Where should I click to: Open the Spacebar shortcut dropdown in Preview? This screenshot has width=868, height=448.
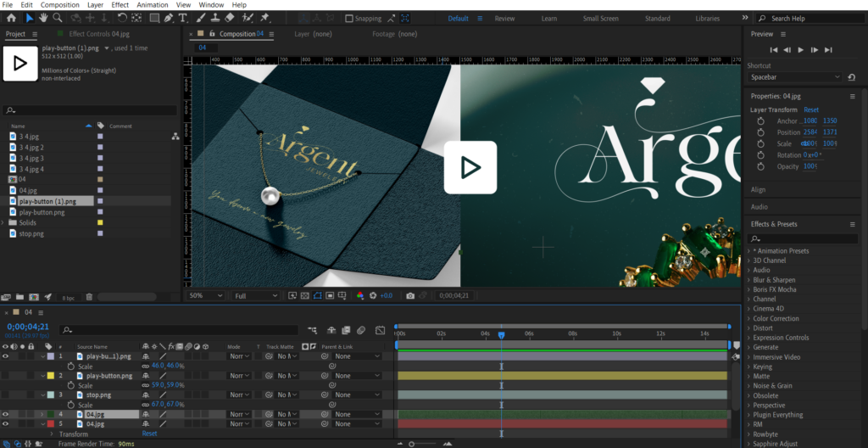coord(794,77)
